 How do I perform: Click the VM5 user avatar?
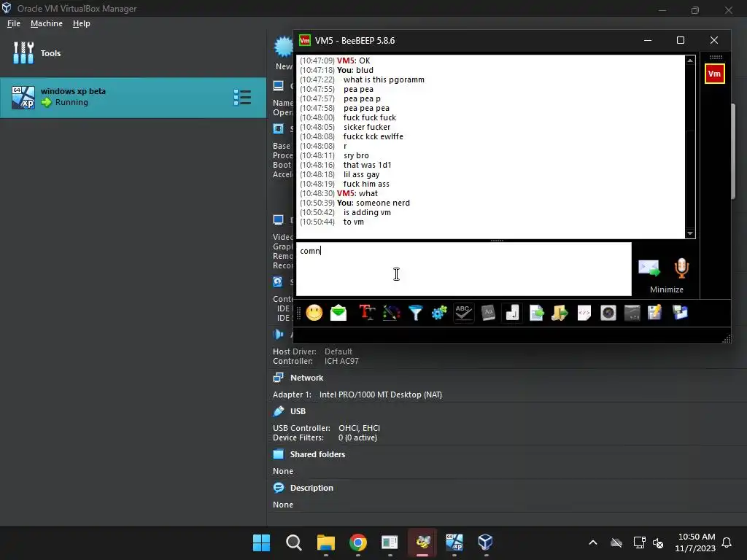[715, 74]
